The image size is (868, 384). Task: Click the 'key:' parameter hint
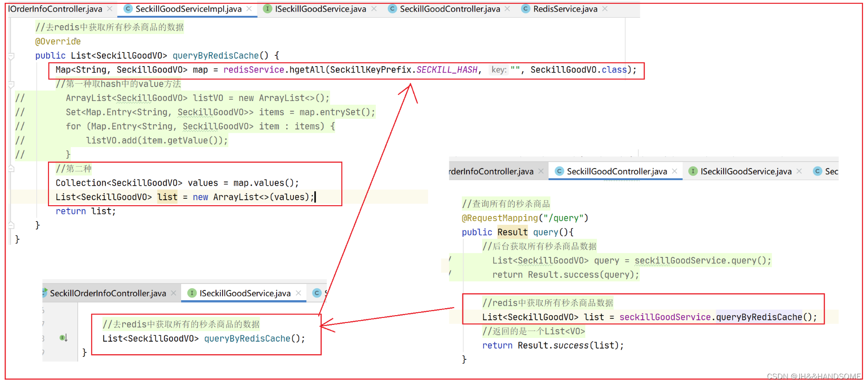point(499,70)
